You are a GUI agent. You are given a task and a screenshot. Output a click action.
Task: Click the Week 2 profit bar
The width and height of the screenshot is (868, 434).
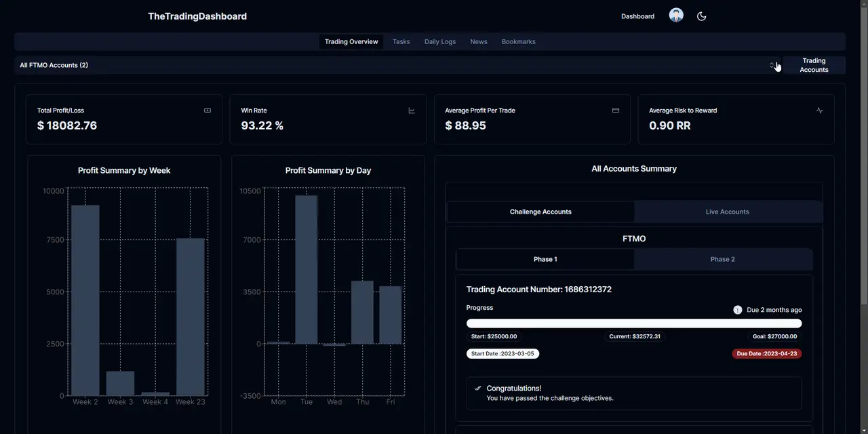(x=85, y=300)
